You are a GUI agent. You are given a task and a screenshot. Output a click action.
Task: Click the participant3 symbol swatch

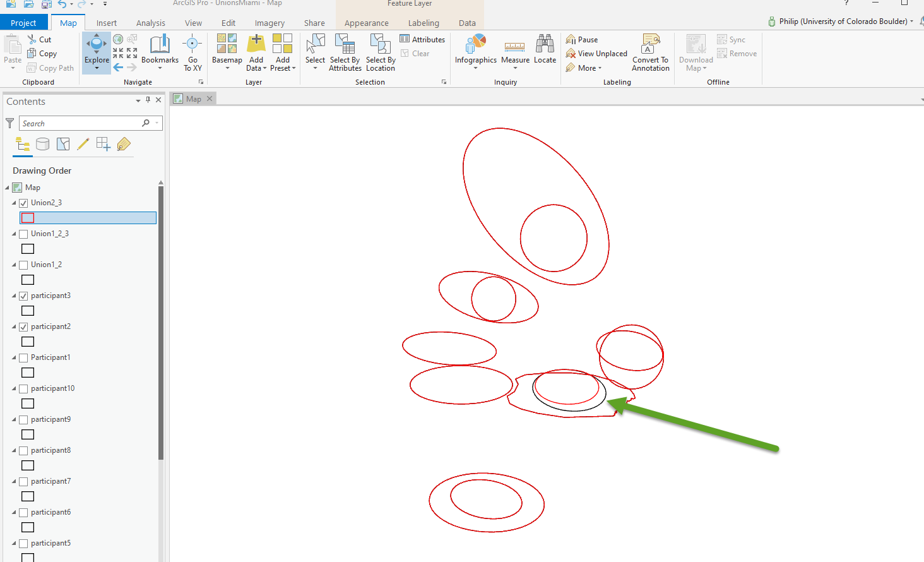point(28,311)
